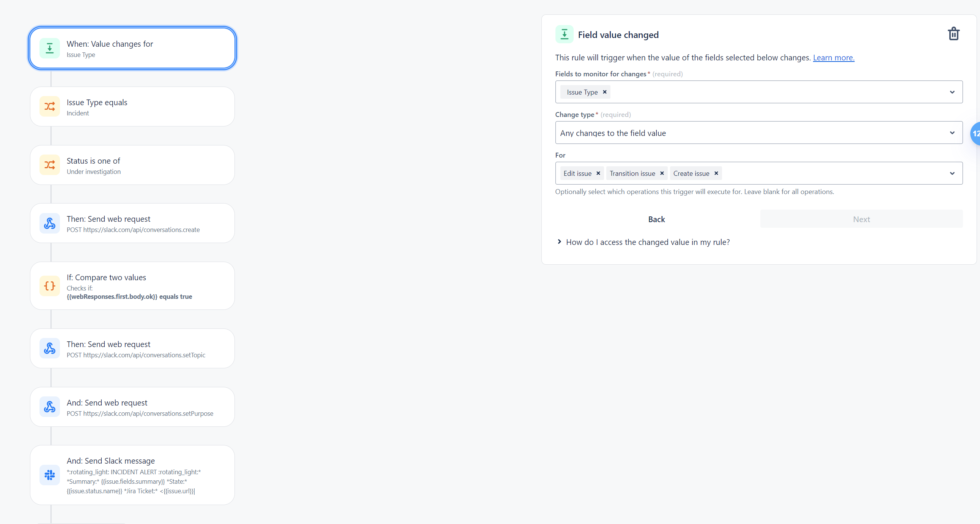The width and height of the screenshot is (980, 524).
Task: Open the Status is one of condition icon
Action: pyautogui.click(x=49, y=165)
